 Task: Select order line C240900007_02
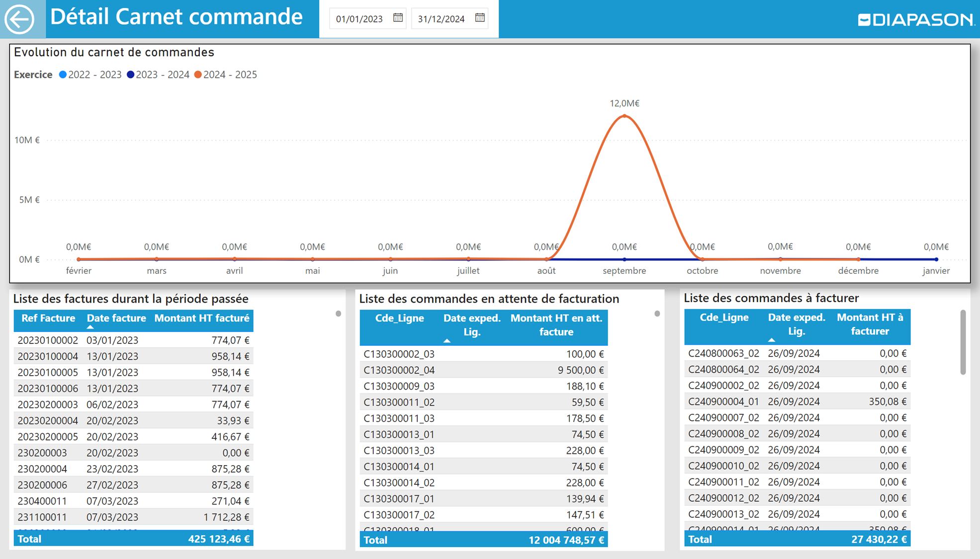click(797, 418)
